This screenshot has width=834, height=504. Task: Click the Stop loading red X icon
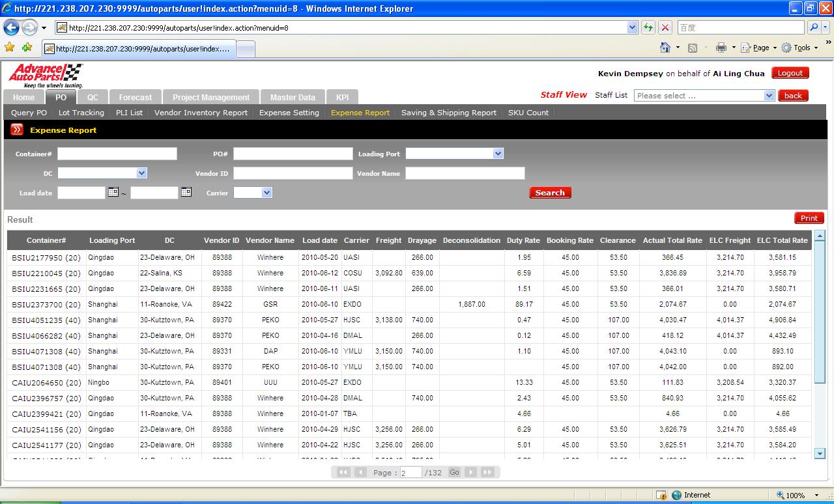[x=665, y=27]
